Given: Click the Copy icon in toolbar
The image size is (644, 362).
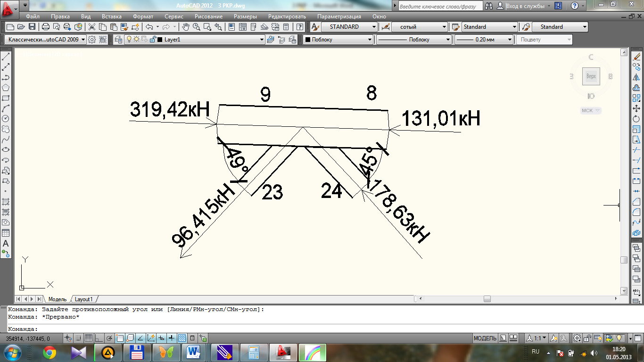Looking at the screenshot, I should [102, 27].
